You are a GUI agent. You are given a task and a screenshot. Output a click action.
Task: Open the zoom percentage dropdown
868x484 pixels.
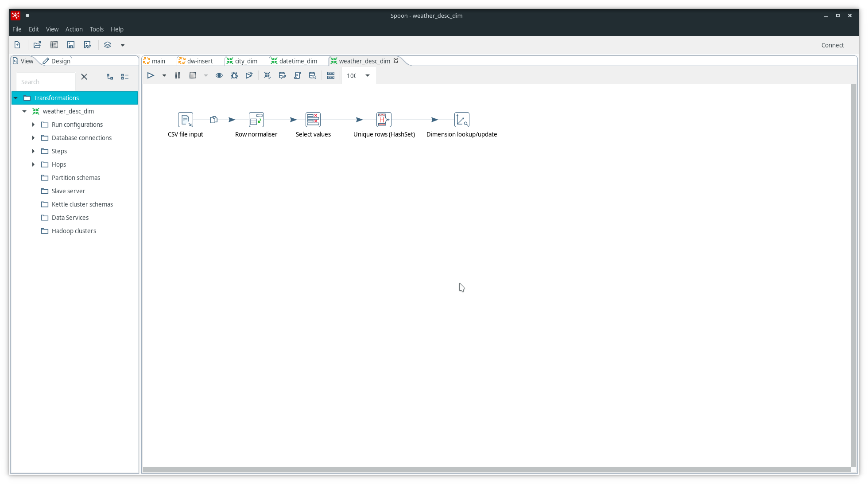coord(368,76)
